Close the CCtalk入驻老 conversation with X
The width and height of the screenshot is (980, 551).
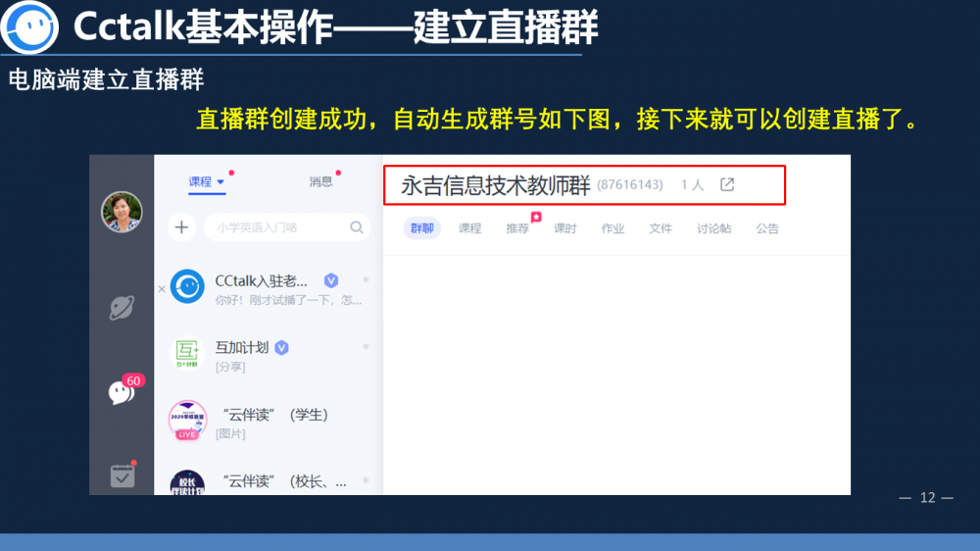click(162, 288)
